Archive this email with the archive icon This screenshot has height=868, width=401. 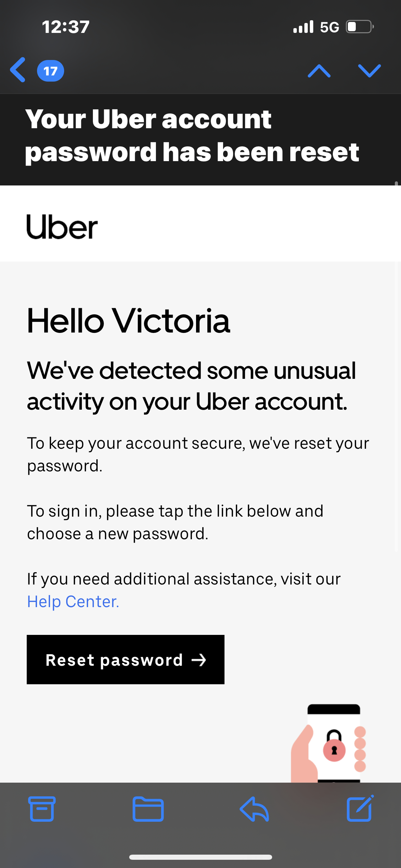coord(42,809)
